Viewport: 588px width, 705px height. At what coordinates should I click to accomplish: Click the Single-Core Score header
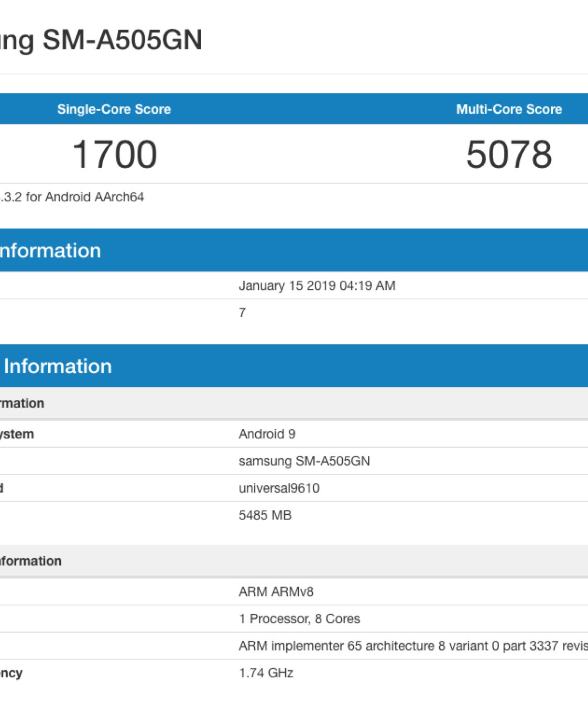(x=114, y=109)
